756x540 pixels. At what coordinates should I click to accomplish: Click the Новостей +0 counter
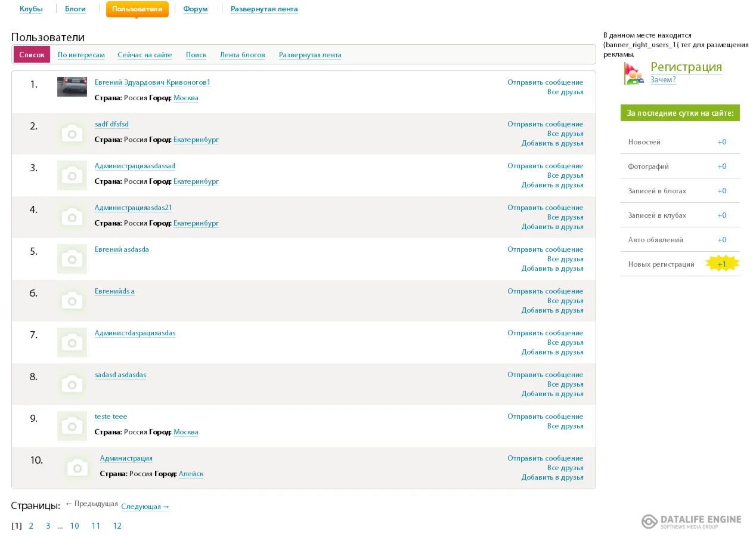tap(722, 142)
